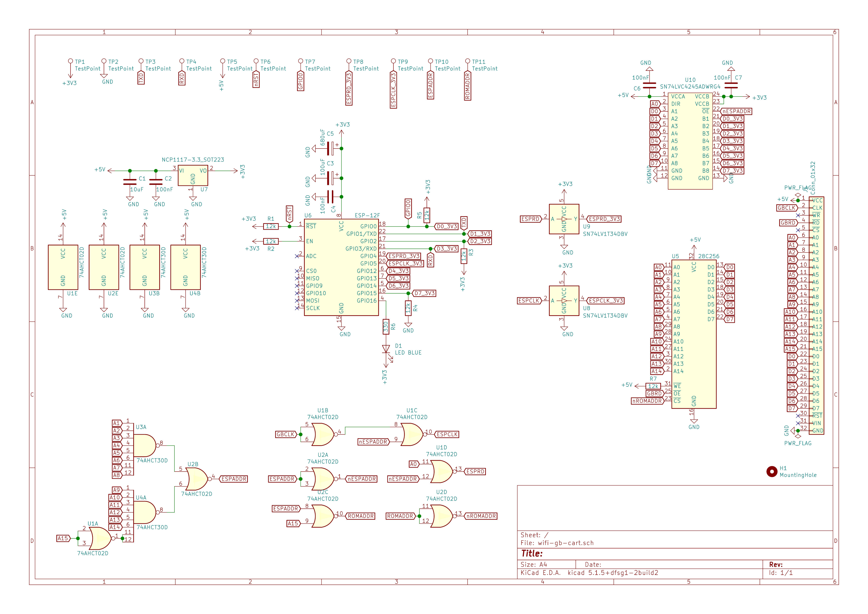Viewport: 868px width, 614px height.
Task: Click the 'Title:' field in title block
Action: point(531,553)
